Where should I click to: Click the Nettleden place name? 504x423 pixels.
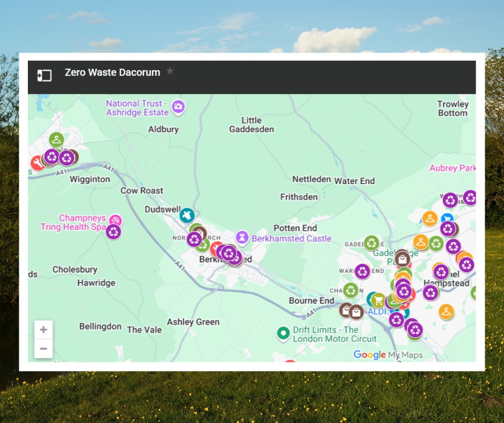312,179
